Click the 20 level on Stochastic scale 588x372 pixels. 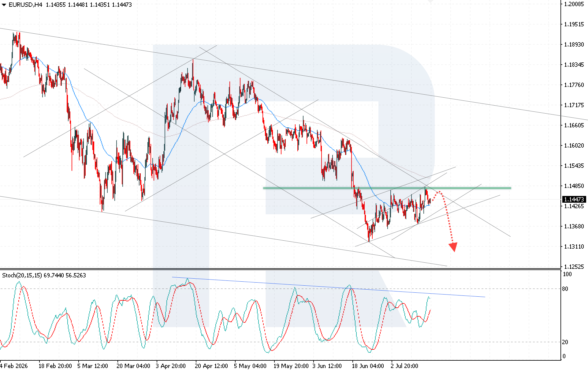565,342
